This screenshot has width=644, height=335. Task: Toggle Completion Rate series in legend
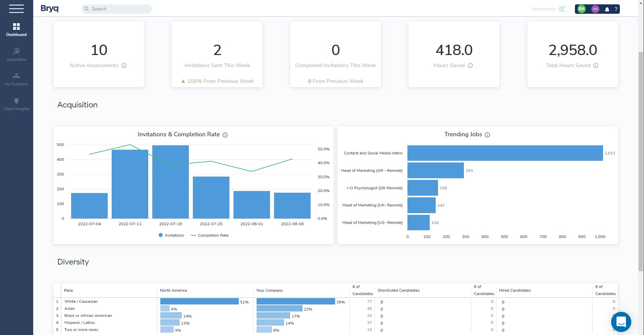[x=210, y=235]
